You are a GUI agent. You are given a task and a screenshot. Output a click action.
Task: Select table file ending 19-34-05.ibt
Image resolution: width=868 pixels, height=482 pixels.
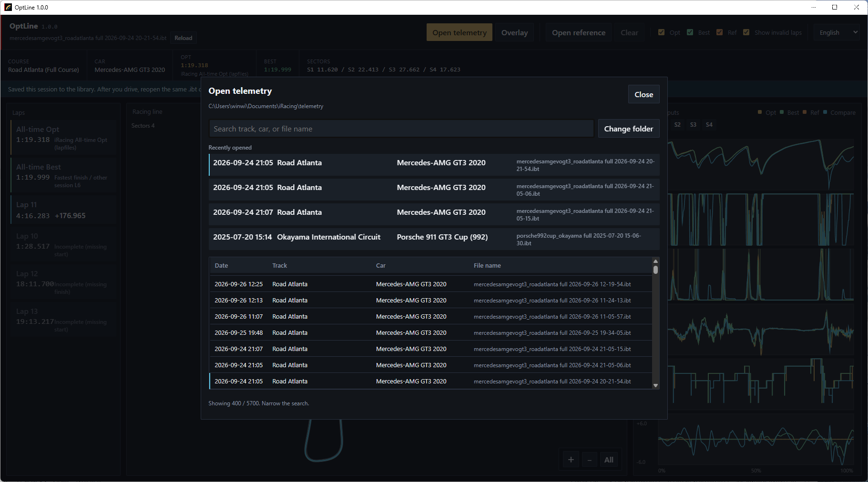click(431, 332)
